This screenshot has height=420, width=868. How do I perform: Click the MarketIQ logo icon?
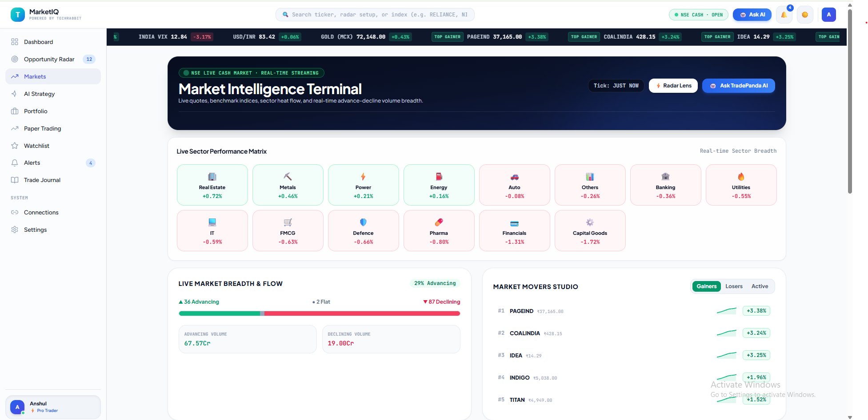18,15
